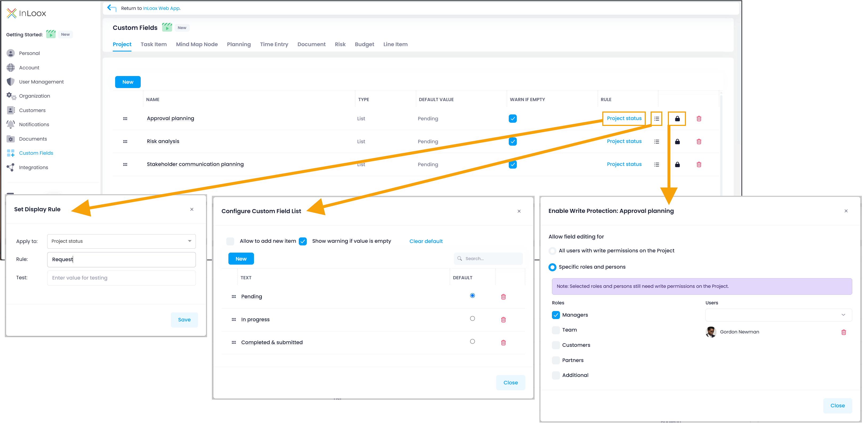Switch to the Mind Map Node tab

(197, 44)
